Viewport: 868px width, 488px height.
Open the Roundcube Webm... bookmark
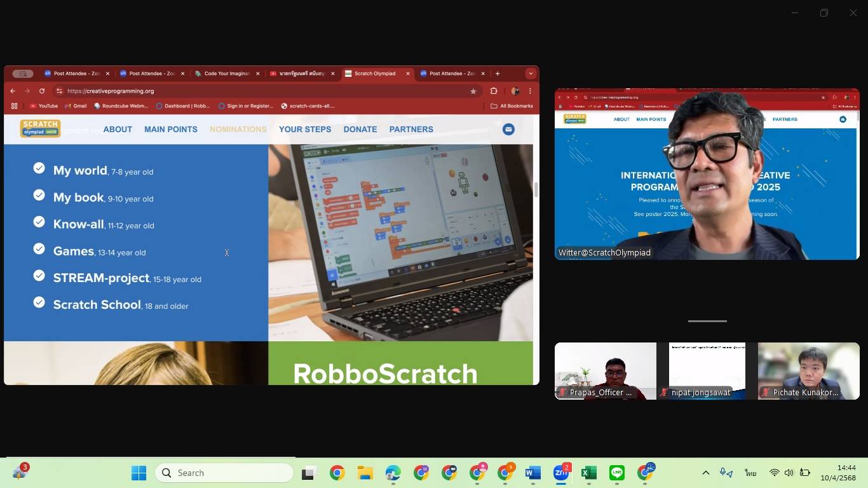(x=121, y=106)
